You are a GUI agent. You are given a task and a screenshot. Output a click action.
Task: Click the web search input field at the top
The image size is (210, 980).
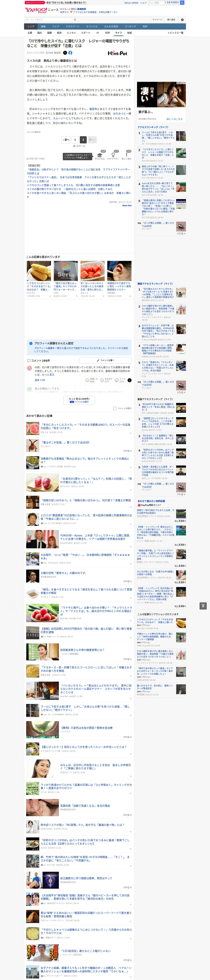tap(156, 3)
